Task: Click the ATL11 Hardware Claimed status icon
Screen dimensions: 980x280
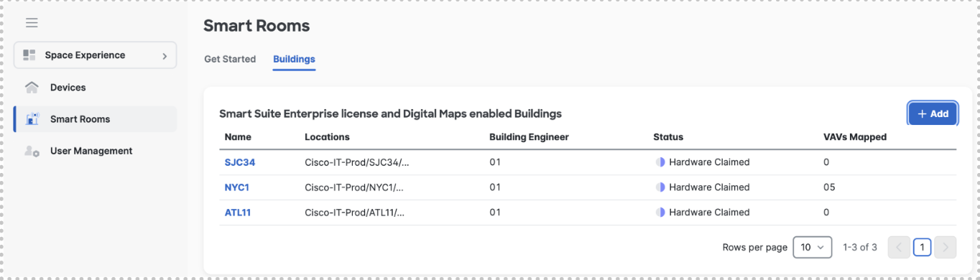Action: click(x=660, y=213)
